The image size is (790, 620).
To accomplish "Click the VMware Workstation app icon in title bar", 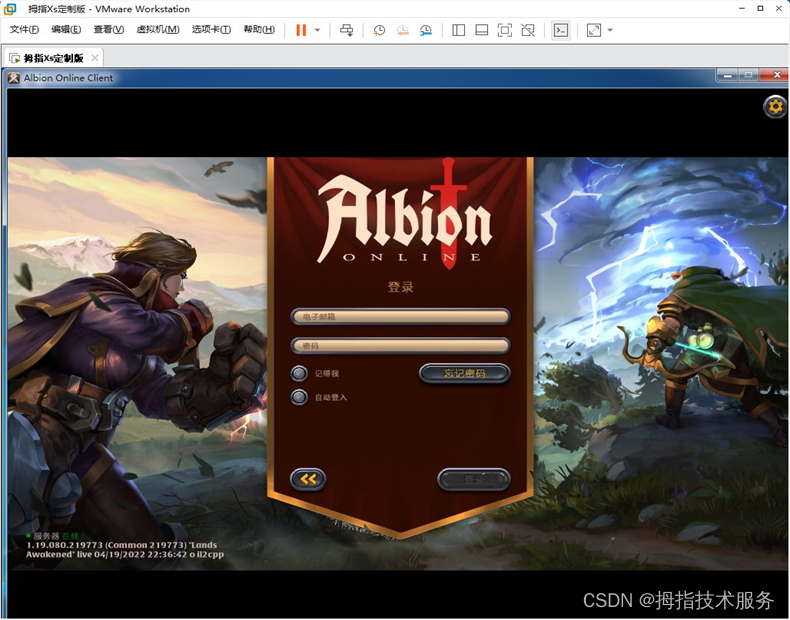I will tap(10, 9).
